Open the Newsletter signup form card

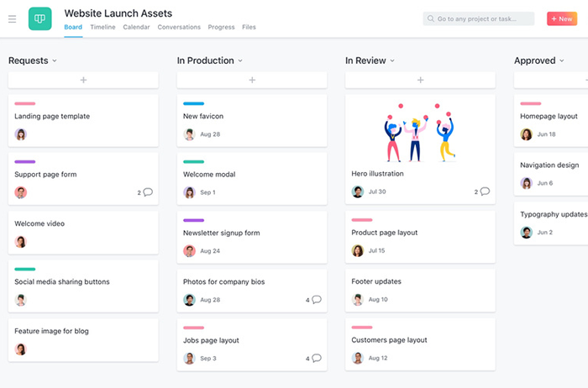(252, 238)
